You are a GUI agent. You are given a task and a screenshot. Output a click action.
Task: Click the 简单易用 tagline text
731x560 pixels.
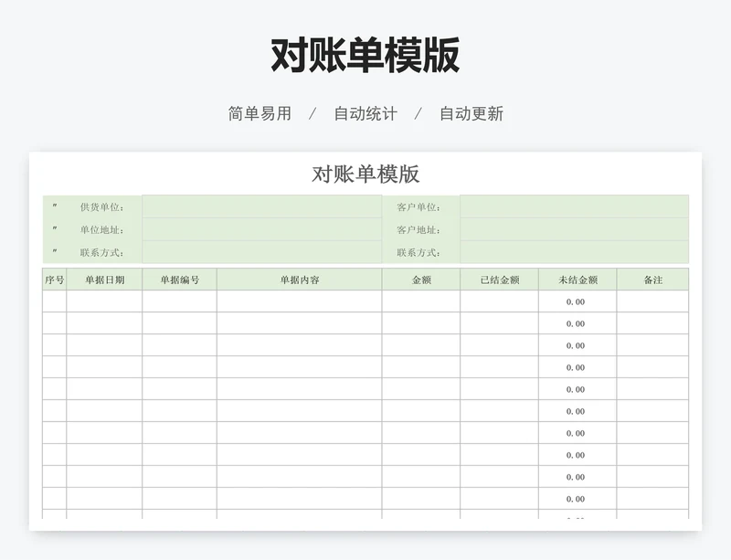(260, 114)
